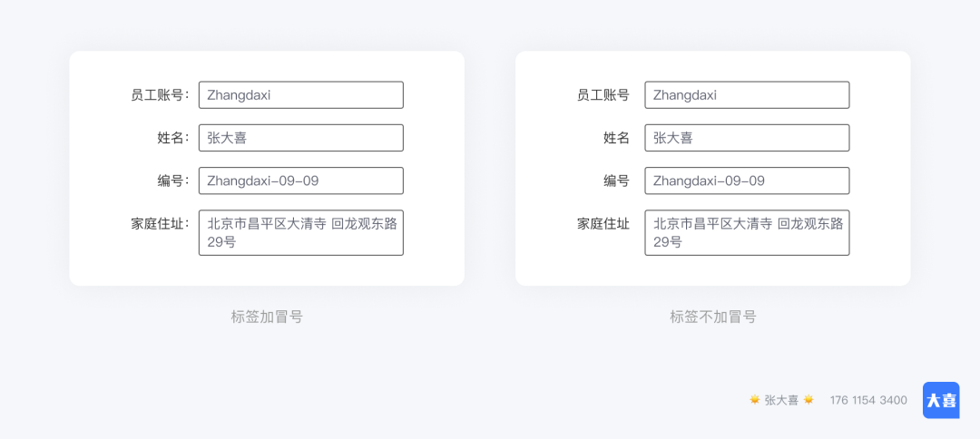Click the 张大喜 author name text
Image resolution: width=980 pixels, height=439 pixels.
pos(781,400)
